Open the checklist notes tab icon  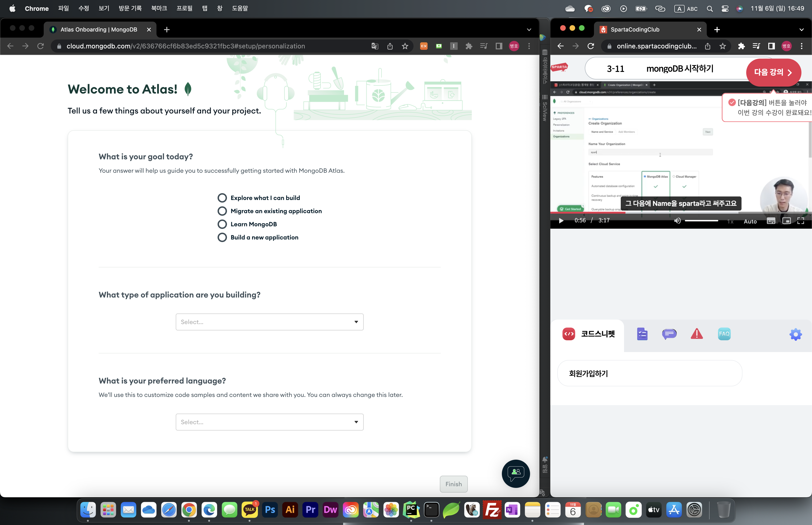click(642, 334)
